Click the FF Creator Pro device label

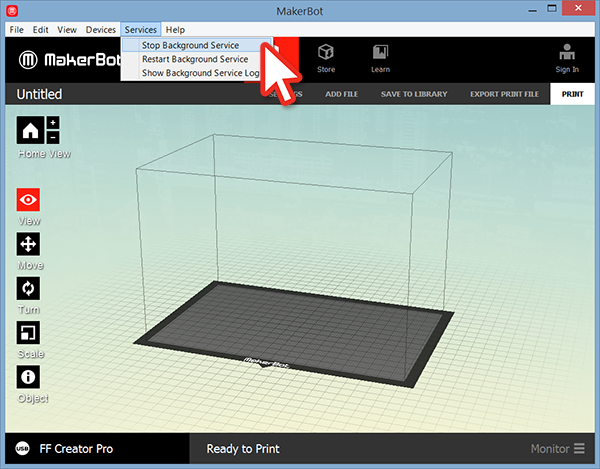point(76,448)
